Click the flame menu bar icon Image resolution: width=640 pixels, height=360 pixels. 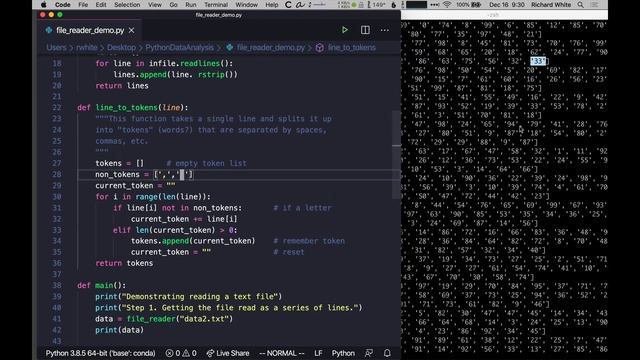click(393, 5)
